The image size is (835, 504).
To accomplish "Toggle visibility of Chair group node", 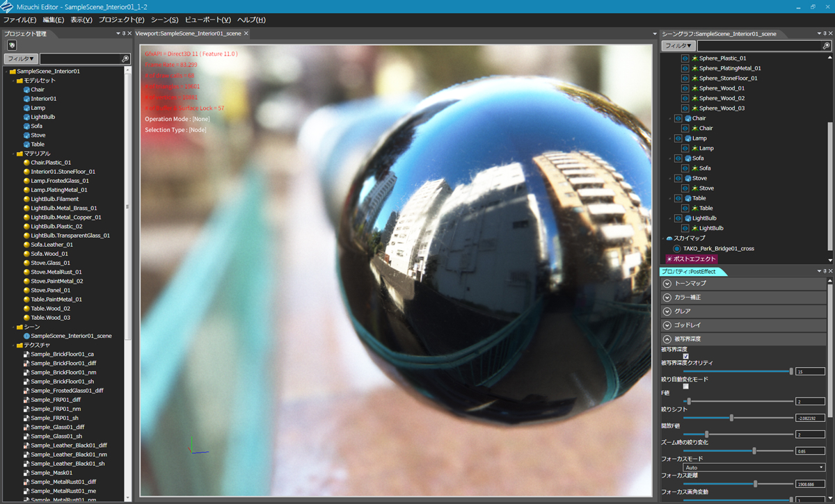I will tap(678, 118).
